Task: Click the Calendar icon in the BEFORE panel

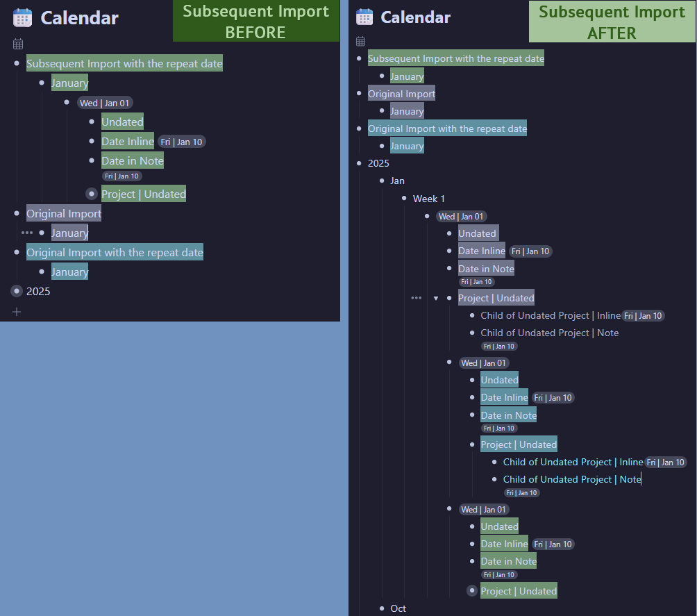Action: (x=23, y=18)
